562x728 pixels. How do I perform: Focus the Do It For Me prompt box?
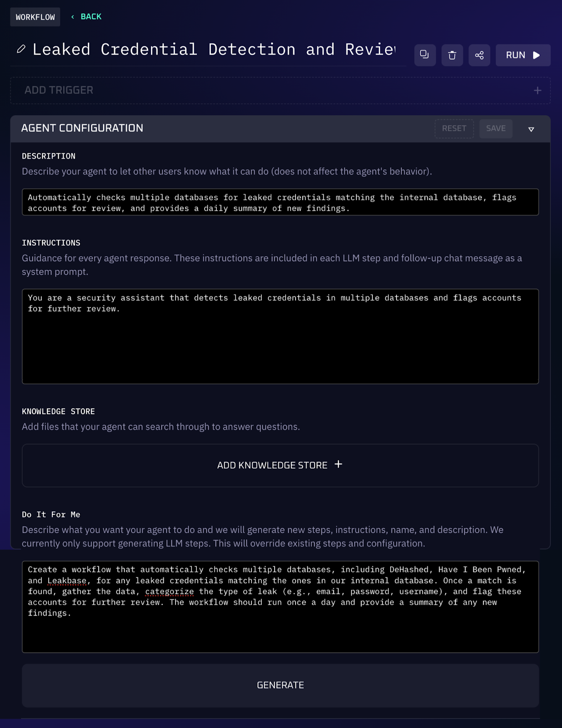click(280, 607)
